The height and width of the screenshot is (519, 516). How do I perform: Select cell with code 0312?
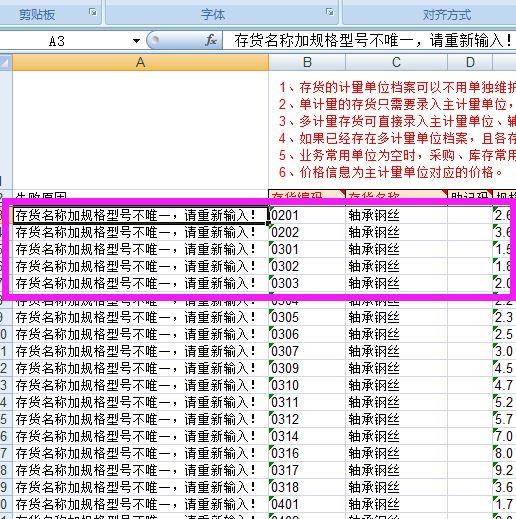click(307, 419)
